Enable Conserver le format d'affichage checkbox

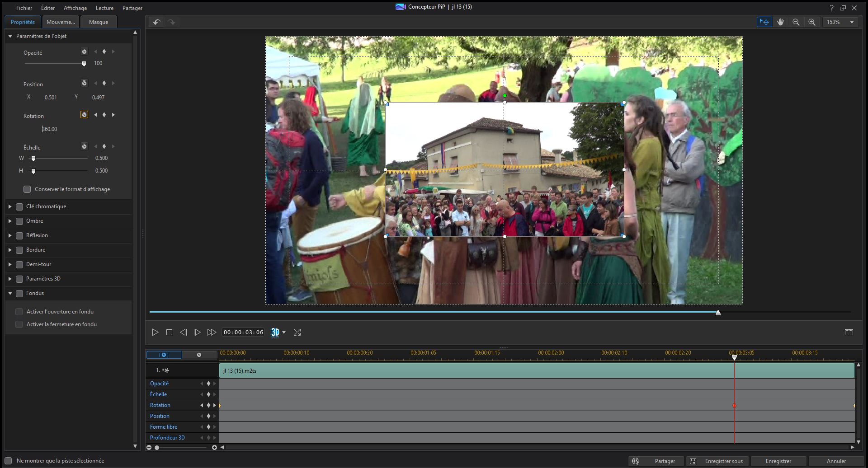click(27, 189)
